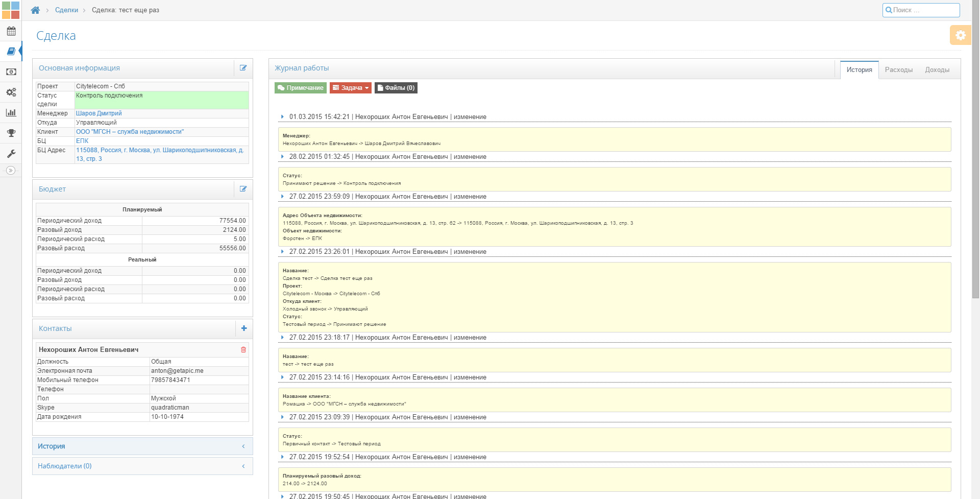The width and height of the screenshot is (980, 499).
Task: Expand the Наблюдатели (0) section
Action: tap(142, 466)
